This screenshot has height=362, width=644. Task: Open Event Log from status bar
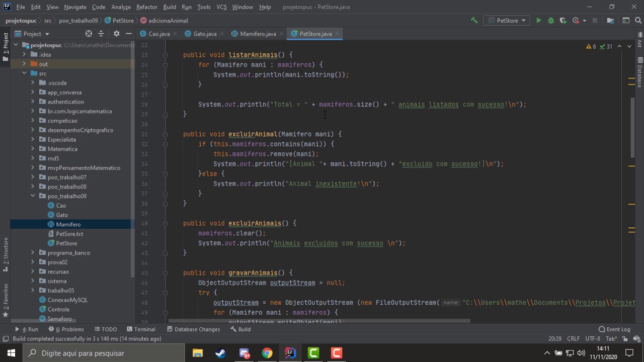614,329
